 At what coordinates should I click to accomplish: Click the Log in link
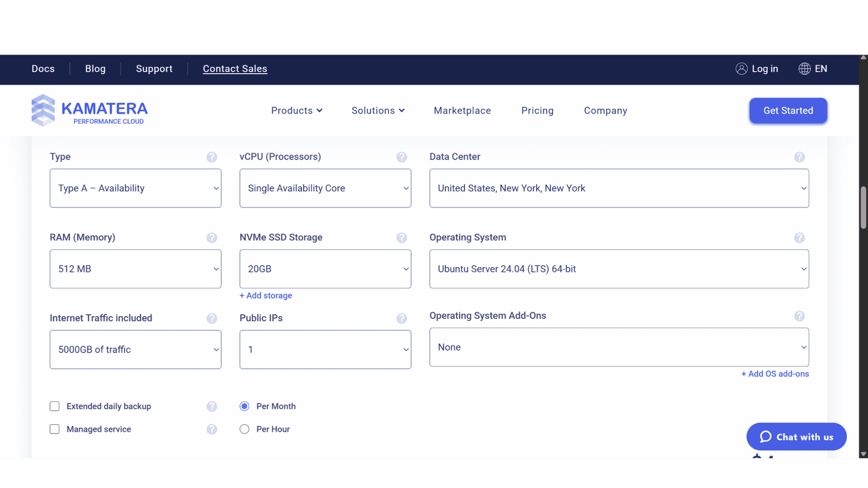coord(765,69)
